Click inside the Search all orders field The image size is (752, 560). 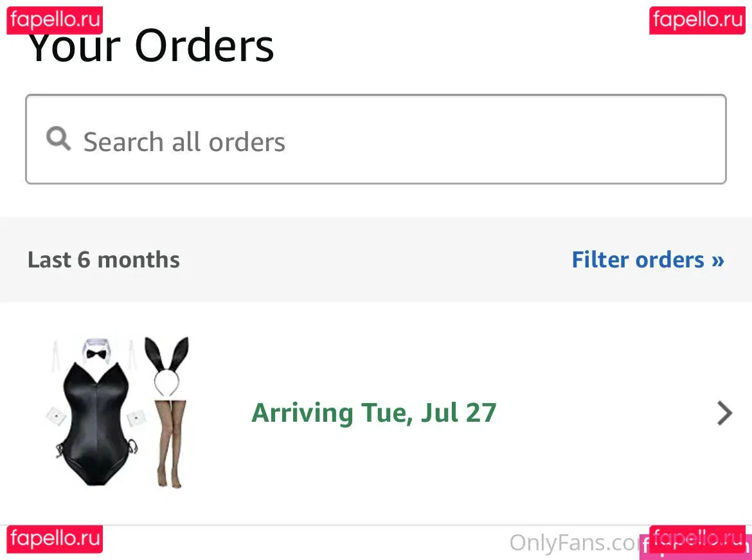tap(375, 139)
